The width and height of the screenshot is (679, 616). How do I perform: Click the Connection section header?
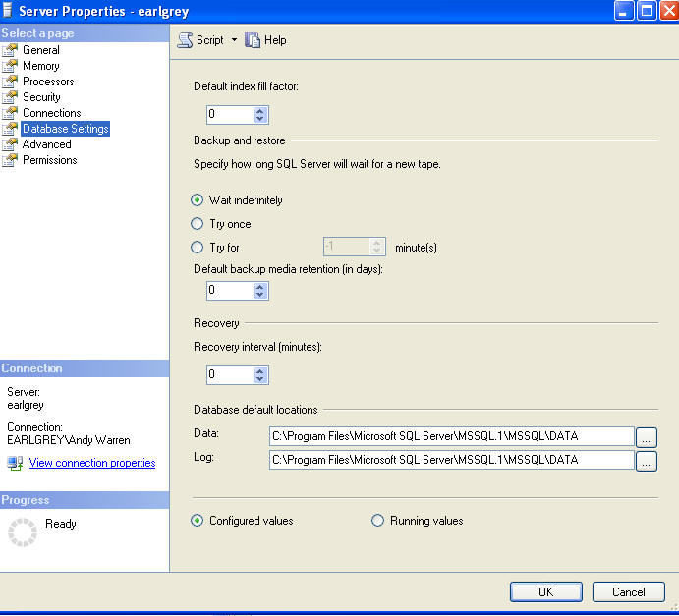pos(85,368)
